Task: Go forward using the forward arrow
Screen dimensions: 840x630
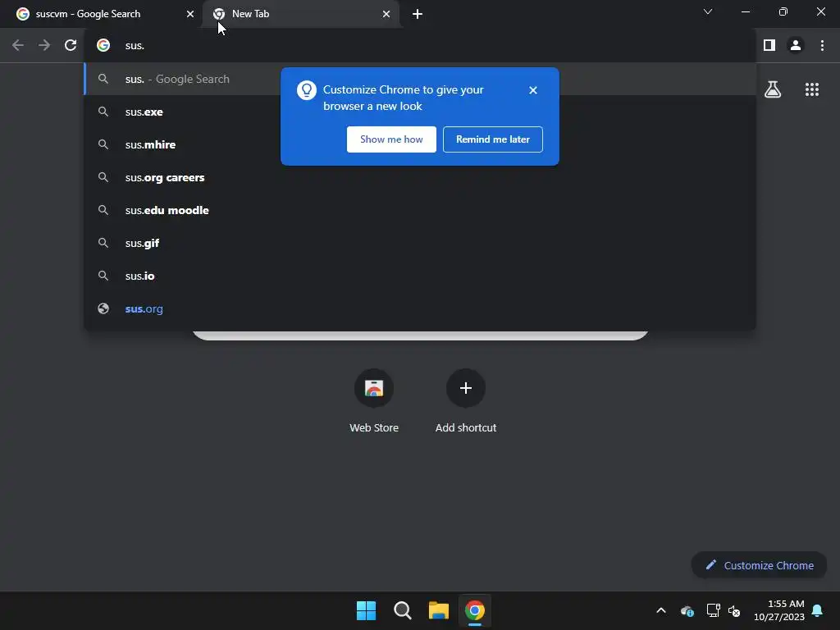Action: pyautogui.click(x=44, y=46)
